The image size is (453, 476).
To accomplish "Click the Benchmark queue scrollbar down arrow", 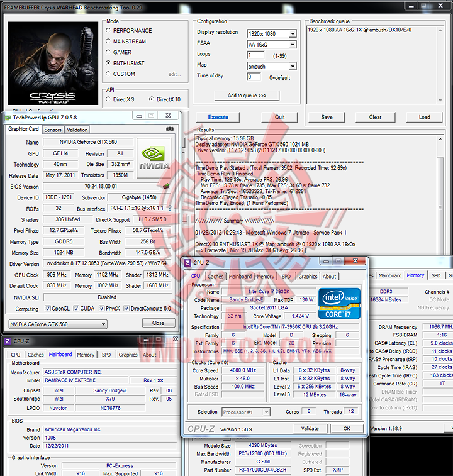I will [x=440, y=100].
